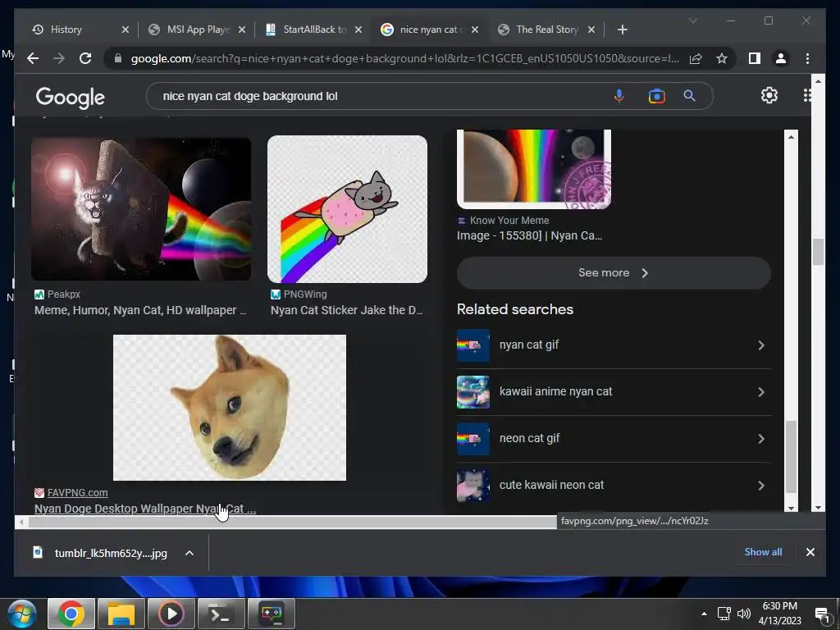Open the Google apps grid
840x630 pixels.
pos(807,95)
